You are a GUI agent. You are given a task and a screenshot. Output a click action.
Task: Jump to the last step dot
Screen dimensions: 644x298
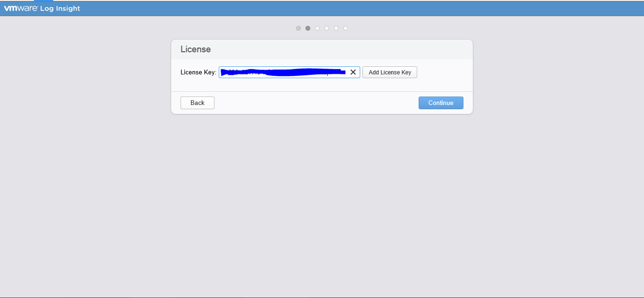point(346,28)
